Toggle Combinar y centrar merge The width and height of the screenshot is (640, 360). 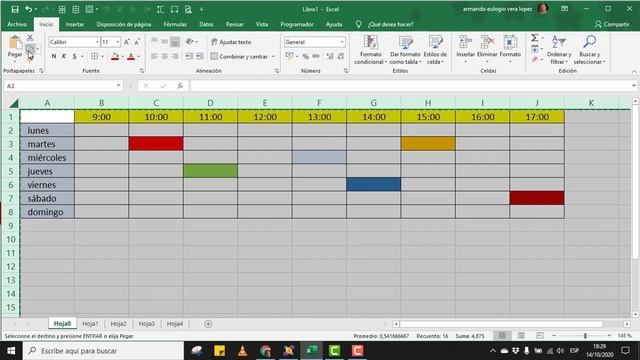pos(239,56)
